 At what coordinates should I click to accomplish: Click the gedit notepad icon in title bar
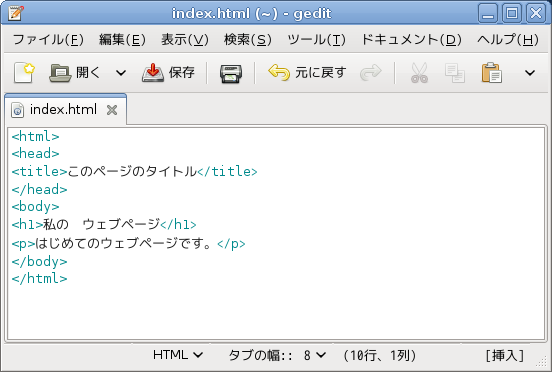16,13
